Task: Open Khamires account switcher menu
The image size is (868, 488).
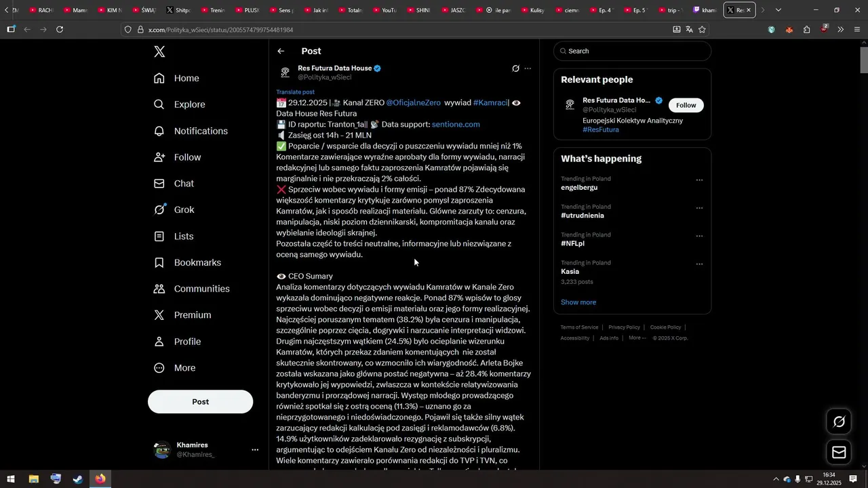Action: pos(255,450)
